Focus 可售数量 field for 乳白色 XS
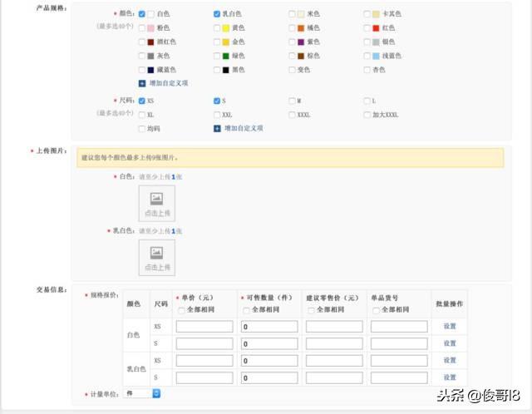This screenshot has width=532, height=414. 269,361
